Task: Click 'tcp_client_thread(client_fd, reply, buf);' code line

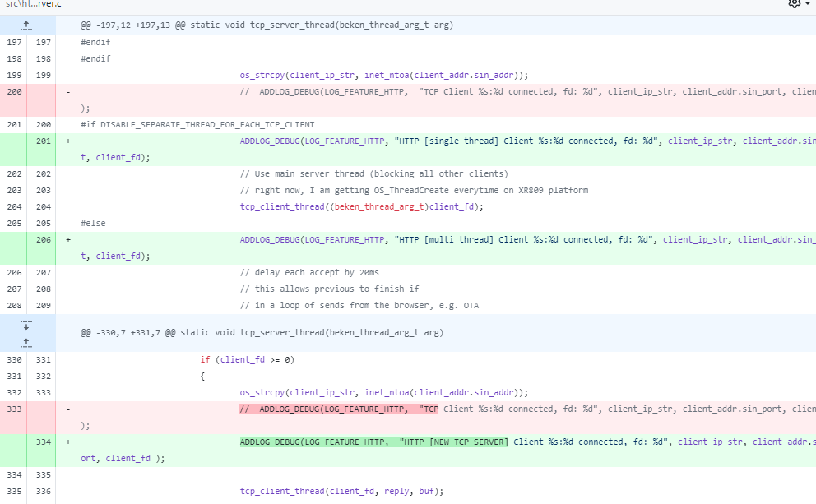Action: (342, 491)
